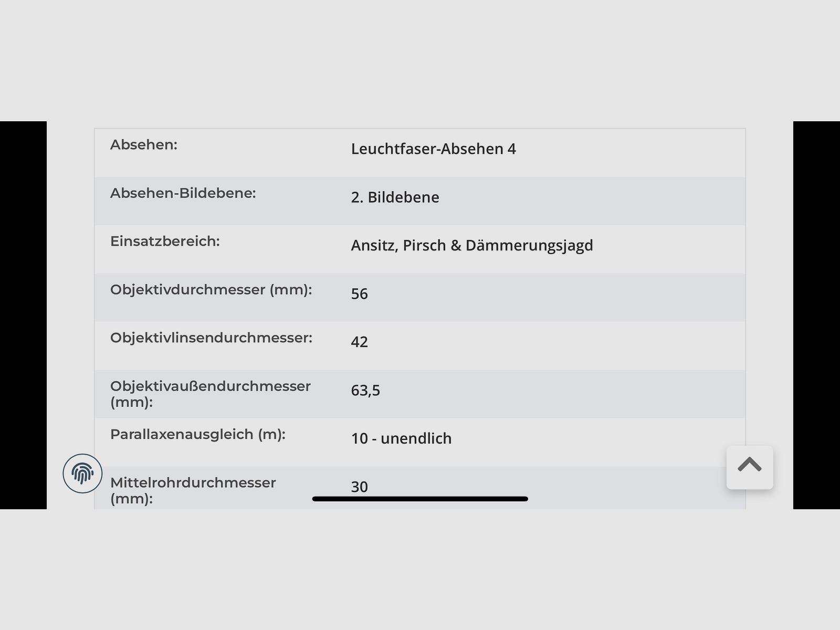Click the "Objektivlinsendurchmesser:" label
This screenshot has height=630, width=840.
(x=211, y=338)
